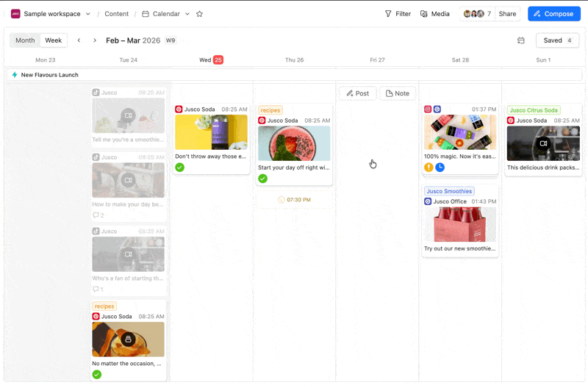The width and height of the screenshot is (588, 385).
Task: Click the lightning icon beside New Flavours Launch
Action: pyautogui.click(x=15, y=75)
